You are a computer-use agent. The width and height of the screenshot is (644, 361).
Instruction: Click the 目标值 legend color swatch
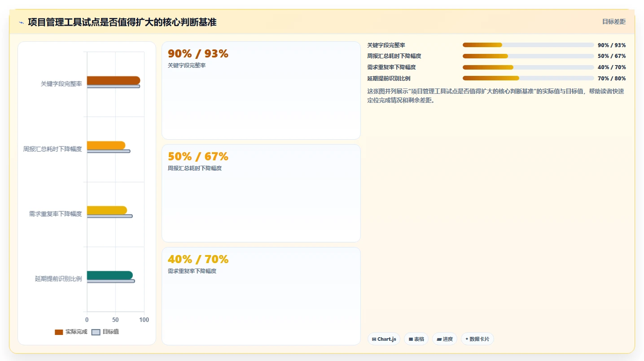(96, 332)
